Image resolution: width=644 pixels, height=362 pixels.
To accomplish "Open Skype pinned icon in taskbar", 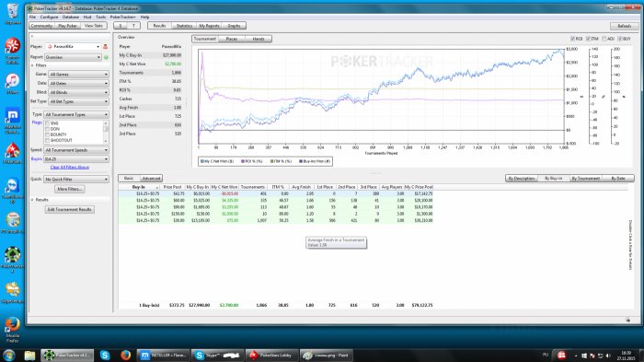I will (105, 355).
